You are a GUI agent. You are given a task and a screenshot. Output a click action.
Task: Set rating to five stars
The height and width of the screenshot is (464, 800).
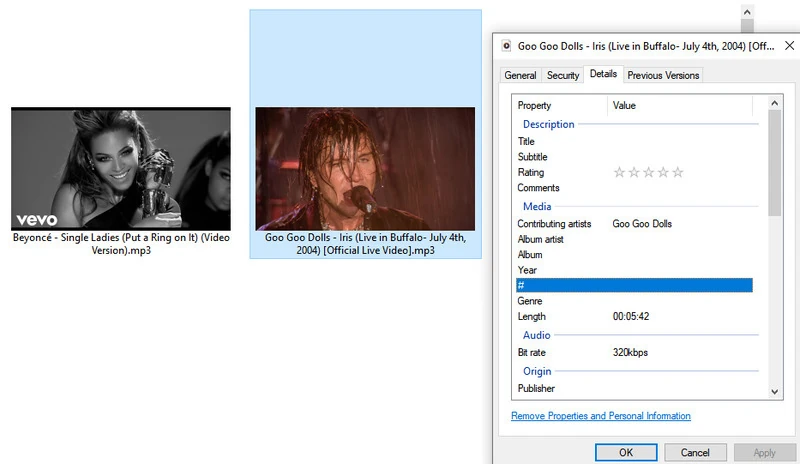pyautogui.click(x=678, y=173)
